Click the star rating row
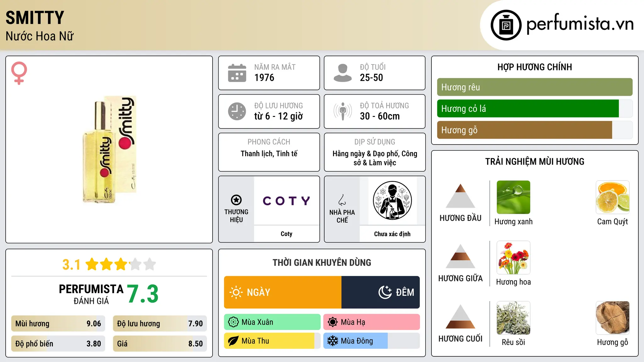The width and height of the screenshot is (644, 362). click(121, 264)
